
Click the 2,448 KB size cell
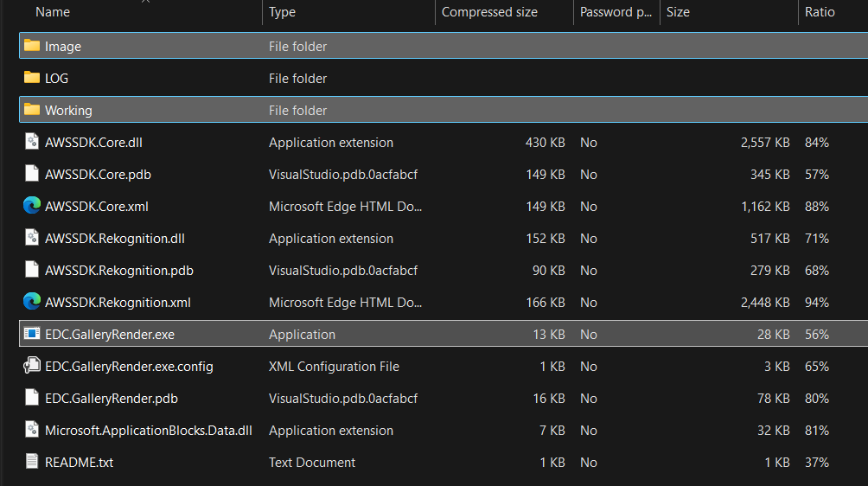(x=765, y=303)
